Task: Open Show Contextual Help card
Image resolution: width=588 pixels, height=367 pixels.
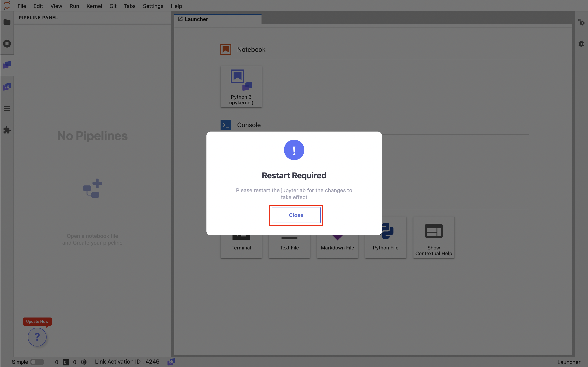Action: click(434, 237)
